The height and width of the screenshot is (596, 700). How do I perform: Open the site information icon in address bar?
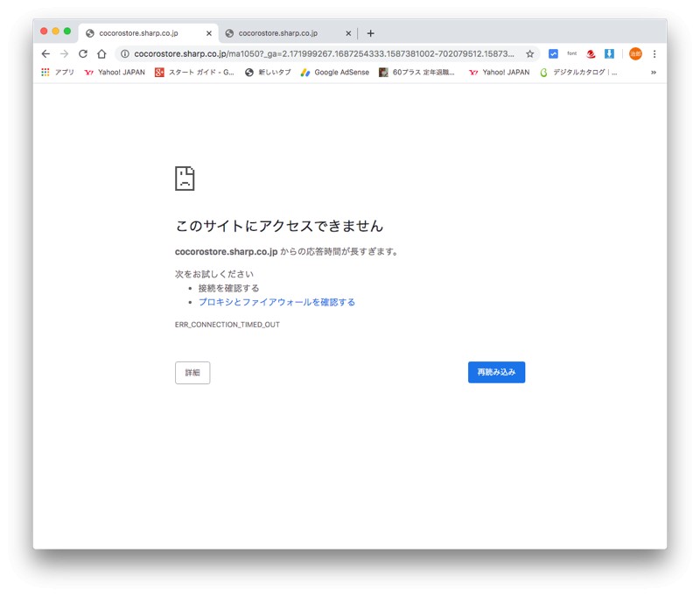[x=125, y=53]
